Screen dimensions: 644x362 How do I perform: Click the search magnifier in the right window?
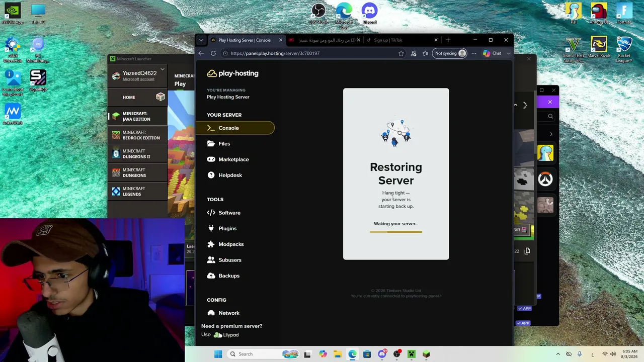pos(550,116)
